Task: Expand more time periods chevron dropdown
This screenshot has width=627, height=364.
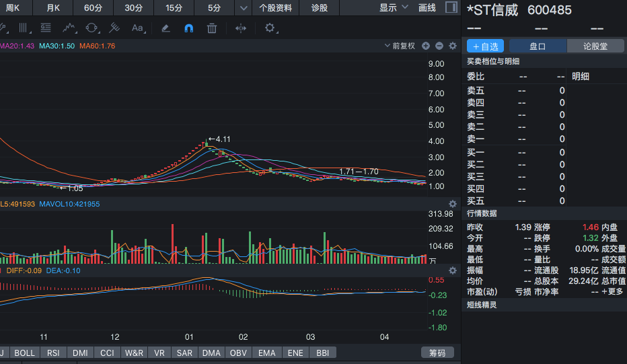Action: pos(244,7)
